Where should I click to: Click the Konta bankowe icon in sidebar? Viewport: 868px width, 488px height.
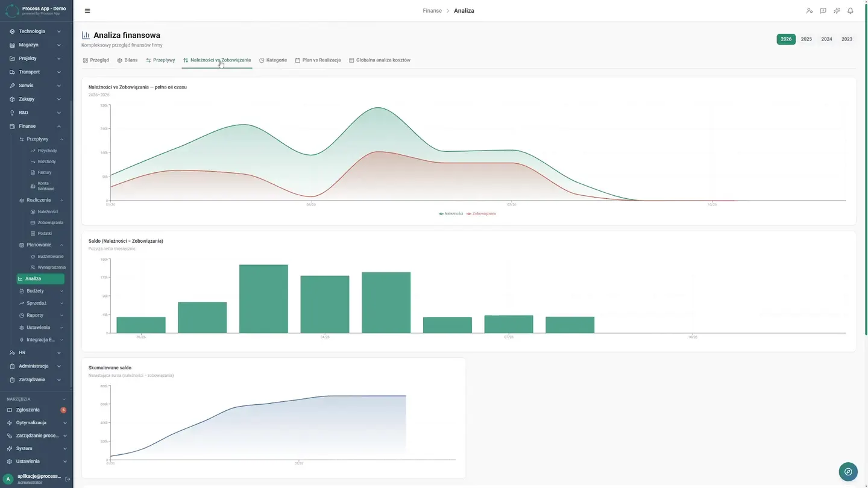point(33,186)
